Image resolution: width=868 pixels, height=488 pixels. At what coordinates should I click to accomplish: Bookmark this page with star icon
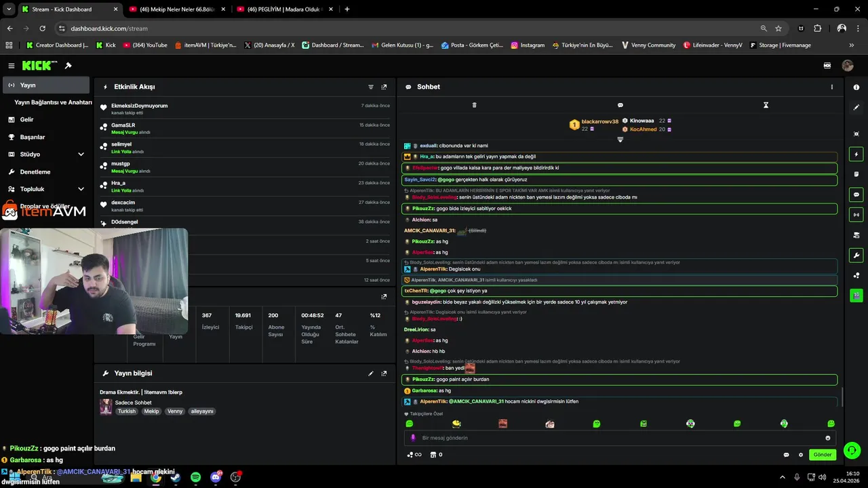pos(778,28)
